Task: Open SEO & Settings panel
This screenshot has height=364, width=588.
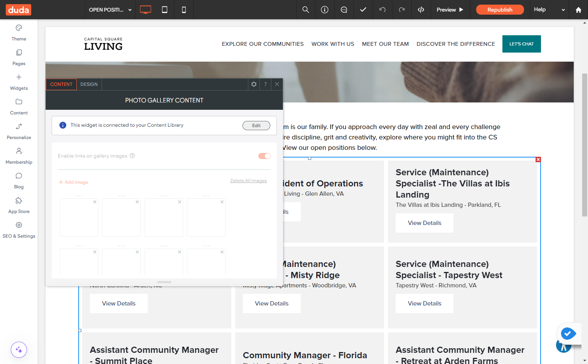Action: point(19,230)
